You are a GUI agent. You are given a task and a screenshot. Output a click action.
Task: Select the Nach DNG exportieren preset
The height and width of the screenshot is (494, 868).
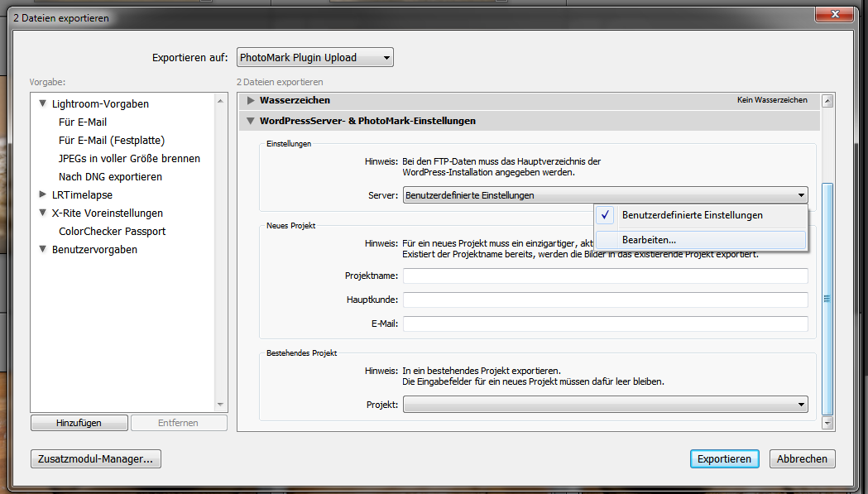(110, 177)
